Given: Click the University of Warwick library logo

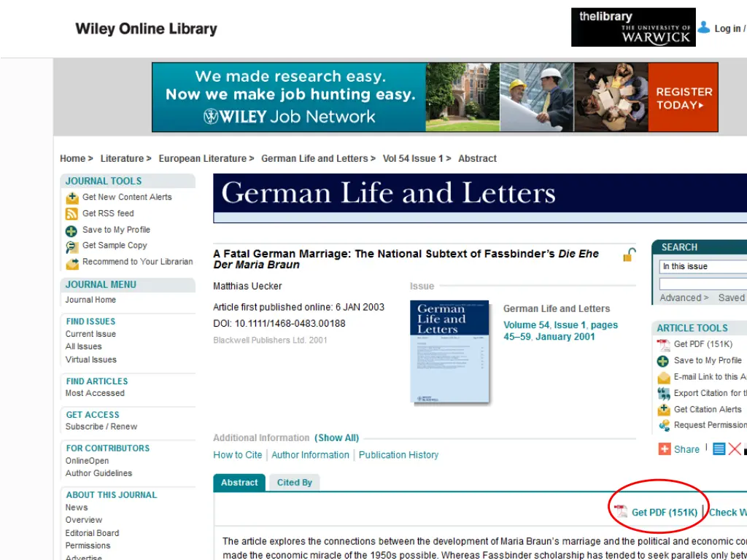Looking at the screenshot, I should click(x=633, y=27).
